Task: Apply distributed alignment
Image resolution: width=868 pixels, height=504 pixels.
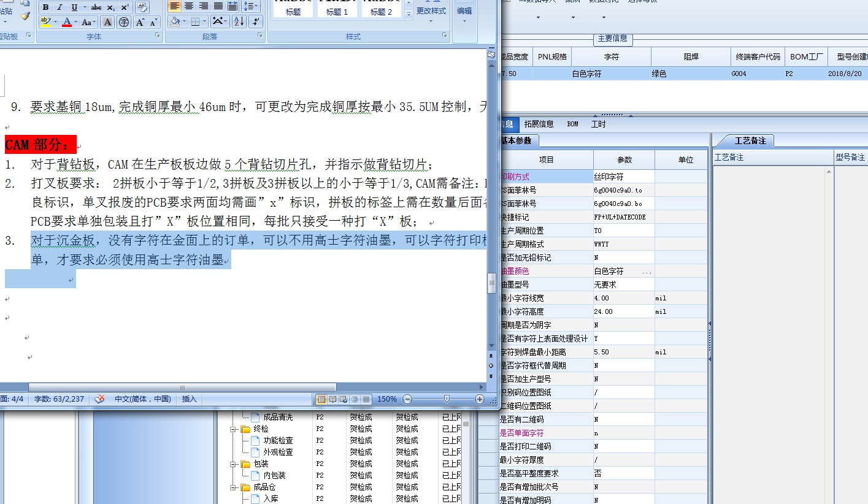Action: point(232,6)
